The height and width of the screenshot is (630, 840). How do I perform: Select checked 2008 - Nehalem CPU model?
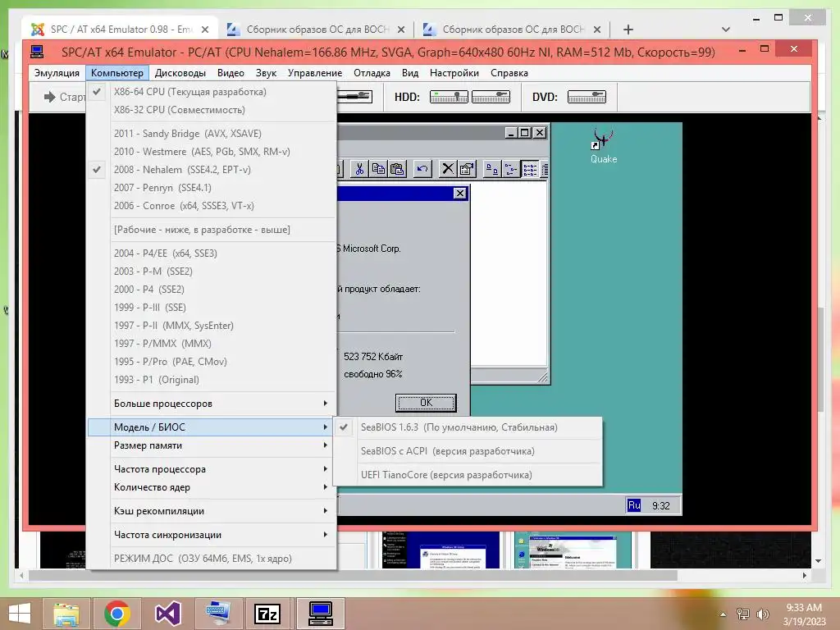(212, 169)
